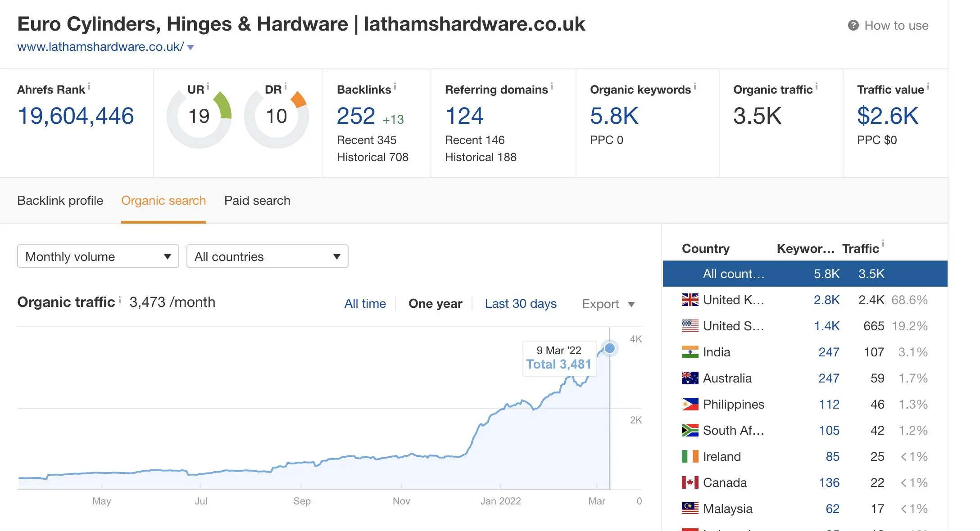Click the Canada flag icon
The image size is (980, 531).
[x=690, y=482]
